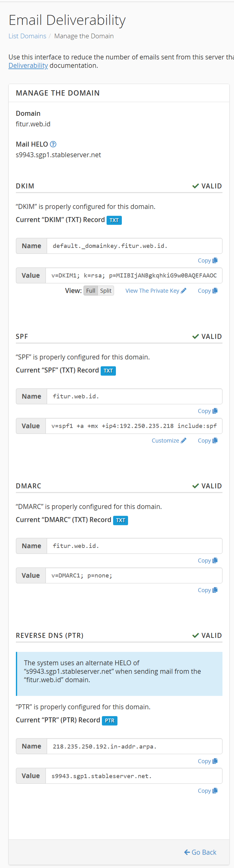Copy the DKIM record name
Screen dimensions: 234x868
coord(208,261)
